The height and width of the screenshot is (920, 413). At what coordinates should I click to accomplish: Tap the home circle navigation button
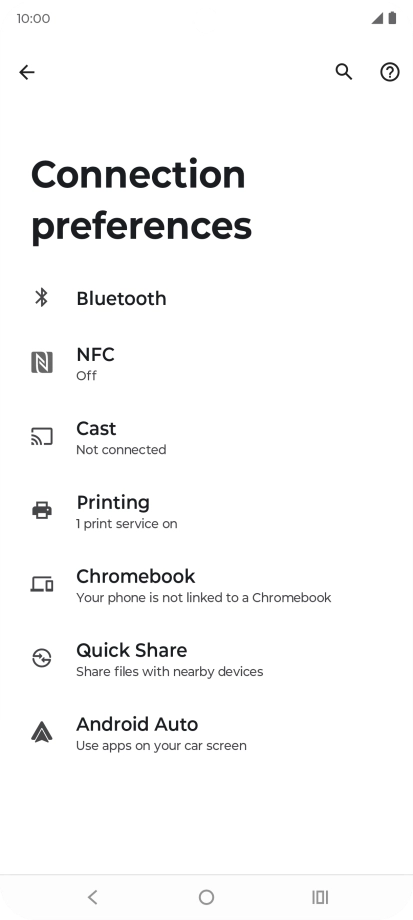click(206, 897)
